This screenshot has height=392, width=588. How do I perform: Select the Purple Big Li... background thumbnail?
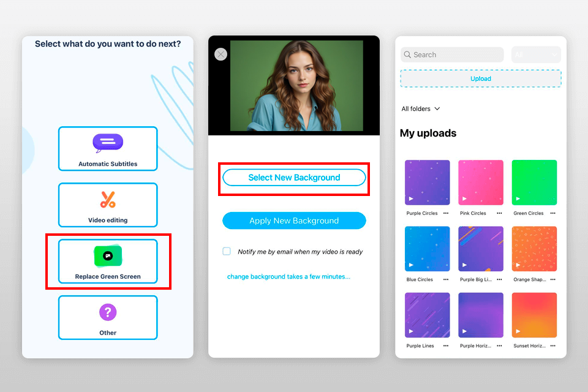(481, 249)
